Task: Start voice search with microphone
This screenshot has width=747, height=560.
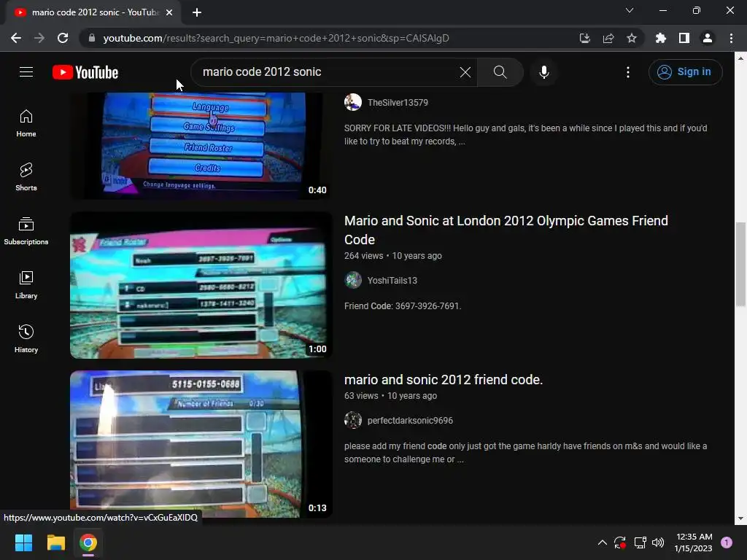Action: [x=543, y=72]
